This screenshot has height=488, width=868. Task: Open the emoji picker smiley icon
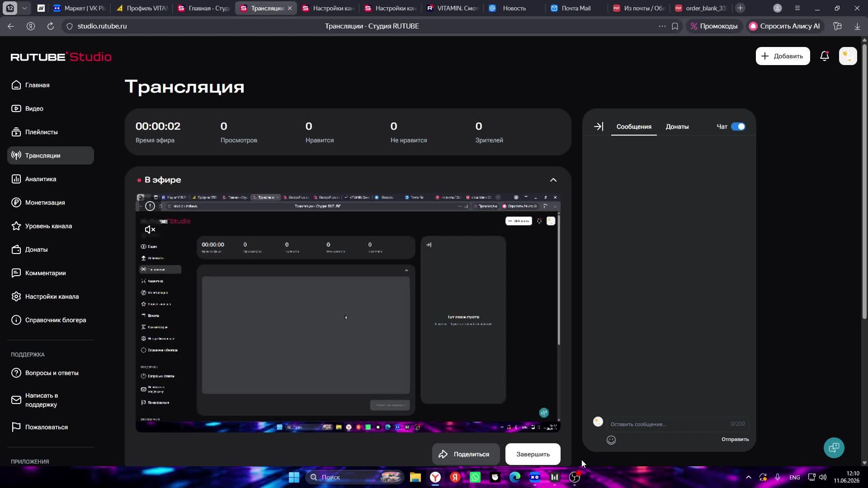tap(611, 440)
